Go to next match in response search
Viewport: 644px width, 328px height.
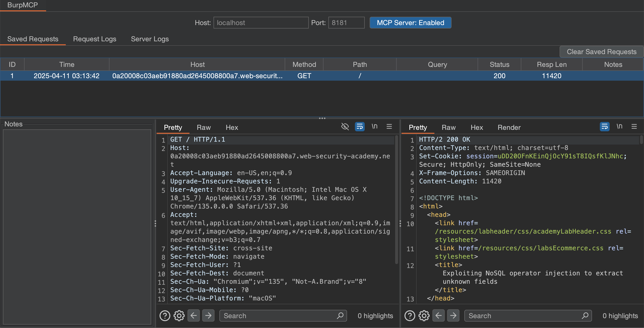coord(453,316)
